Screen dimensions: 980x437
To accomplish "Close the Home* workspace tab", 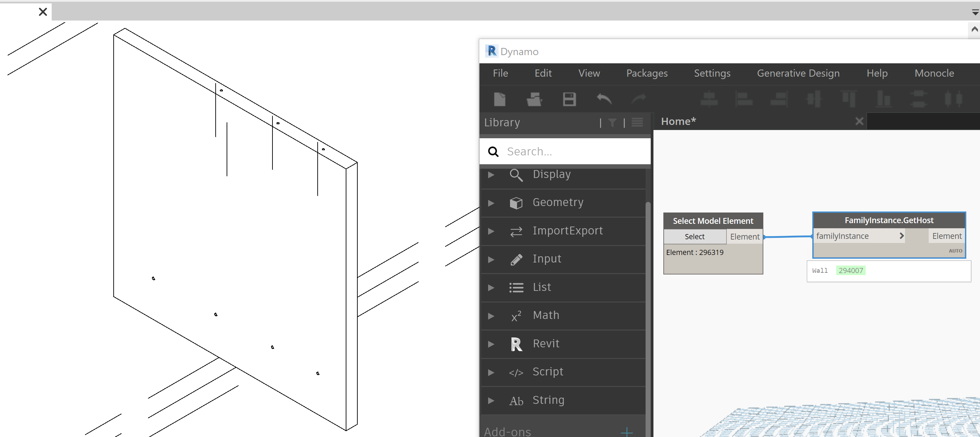I will (859, 121).
